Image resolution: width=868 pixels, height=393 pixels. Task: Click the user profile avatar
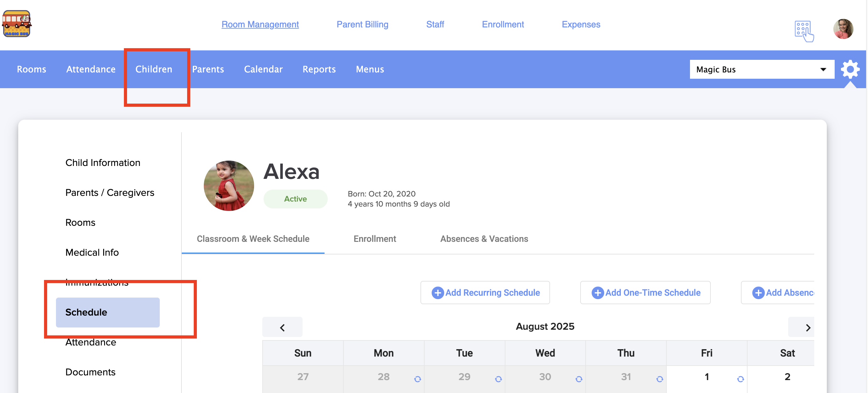(x=843, y=29)
